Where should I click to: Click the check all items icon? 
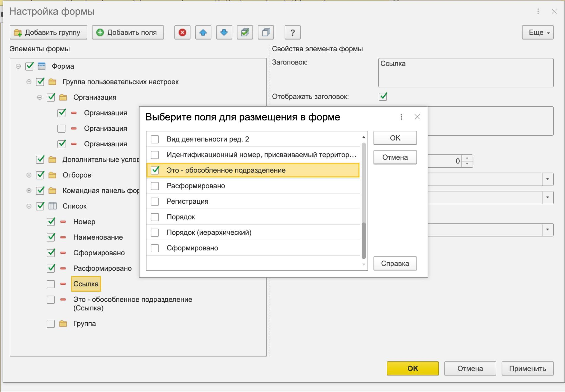[245, 33]
